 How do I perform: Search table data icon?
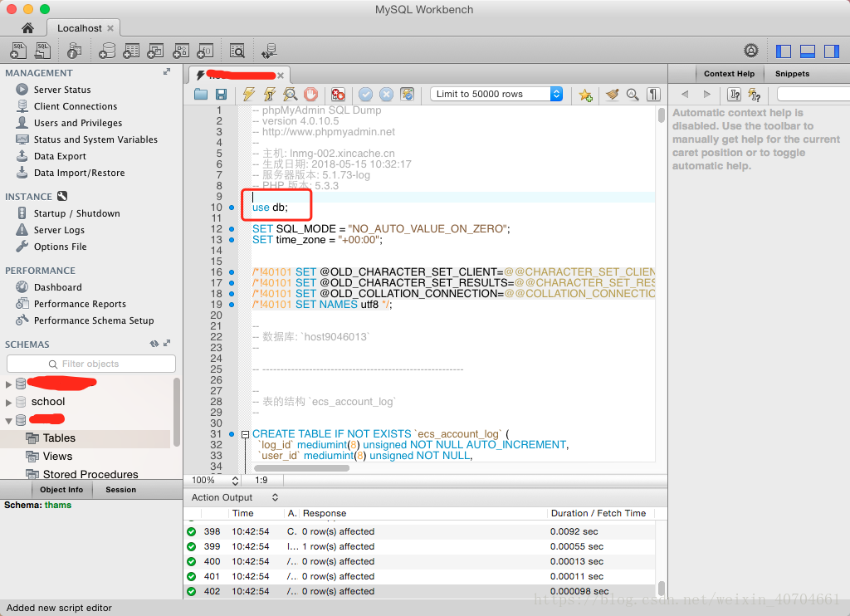pos(237,51)
